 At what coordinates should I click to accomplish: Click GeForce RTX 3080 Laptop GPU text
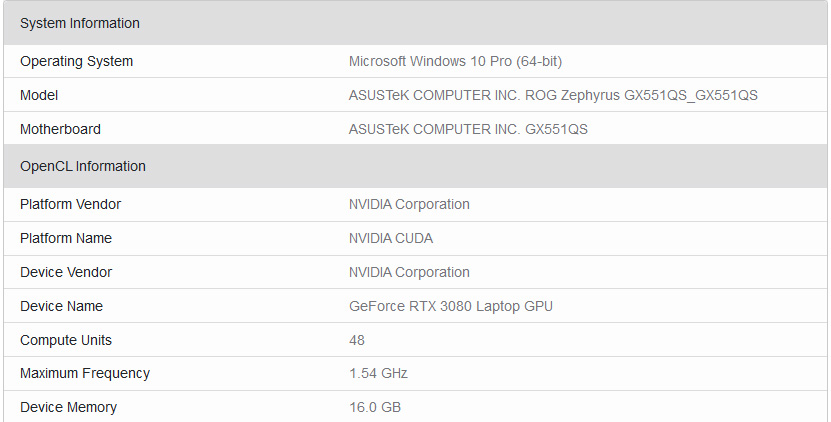tap(450, 306)
